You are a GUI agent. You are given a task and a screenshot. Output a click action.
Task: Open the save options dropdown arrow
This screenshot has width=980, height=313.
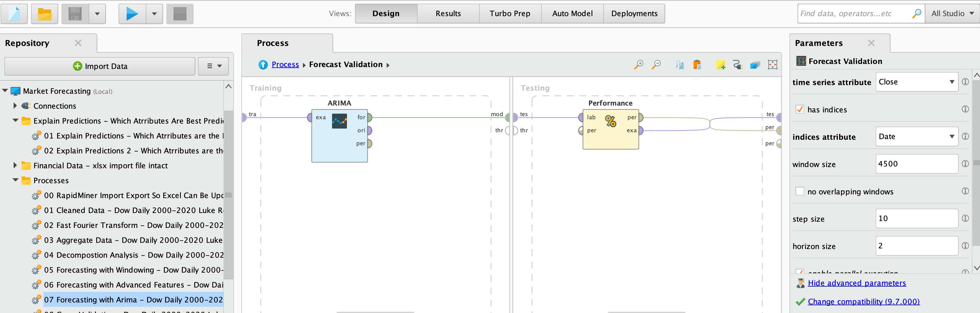[x=97, y=14]
